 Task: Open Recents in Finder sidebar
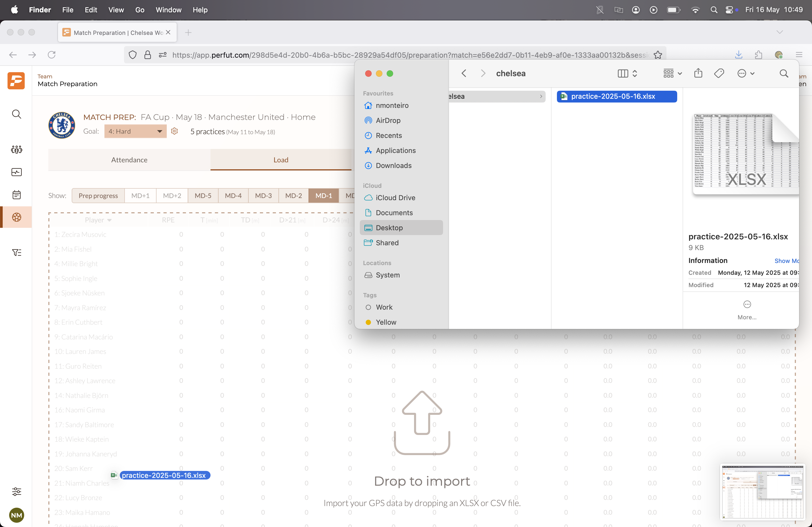coord(401,135)
